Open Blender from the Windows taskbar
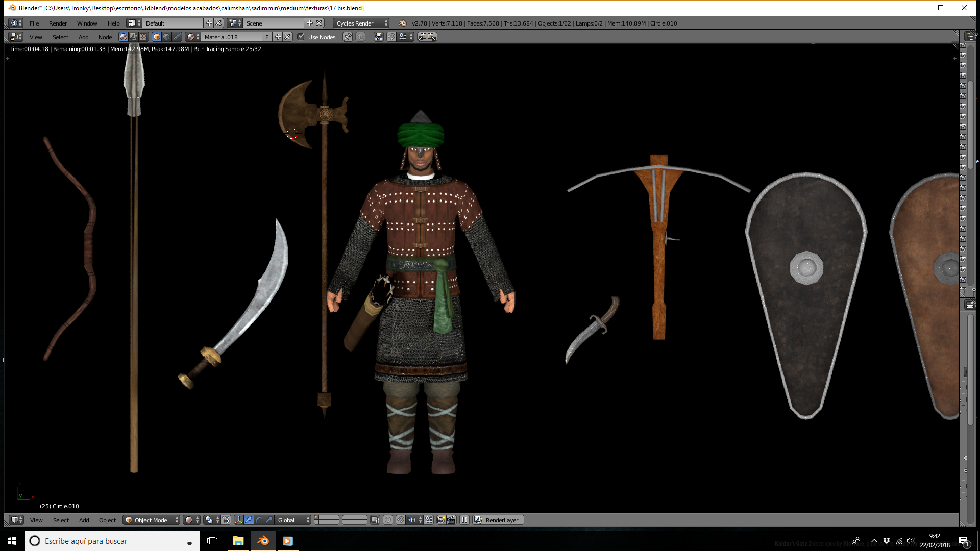The image size is (980, 551). (263, 541)
